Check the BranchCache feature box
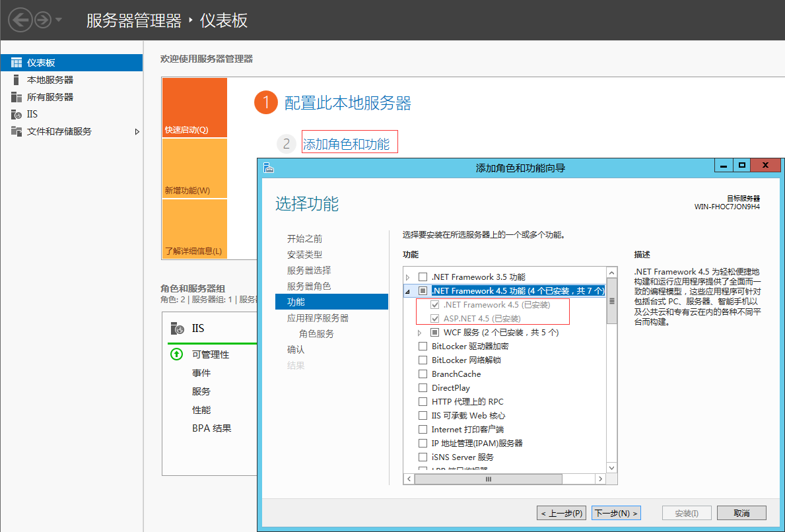This screenshot has height=532, width=785. tap(423, 374)
